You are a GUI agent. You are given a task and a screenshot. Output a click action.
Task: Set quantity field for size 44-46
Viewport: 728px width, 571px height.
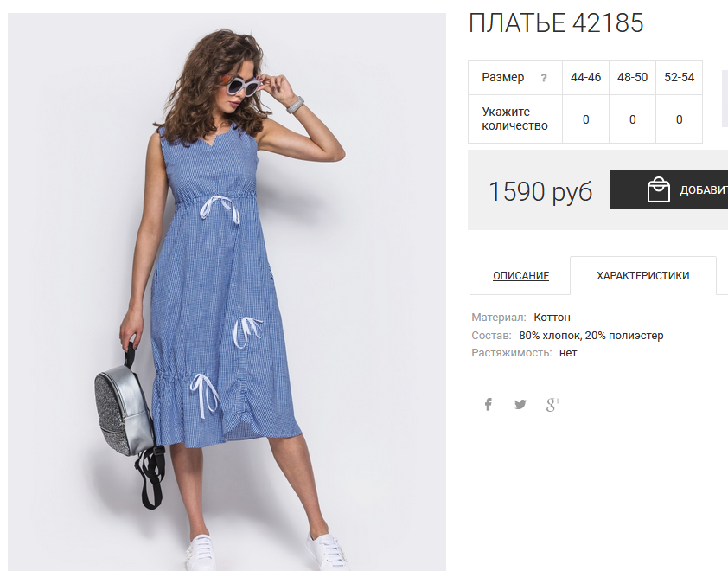click(x=586, y=119)
